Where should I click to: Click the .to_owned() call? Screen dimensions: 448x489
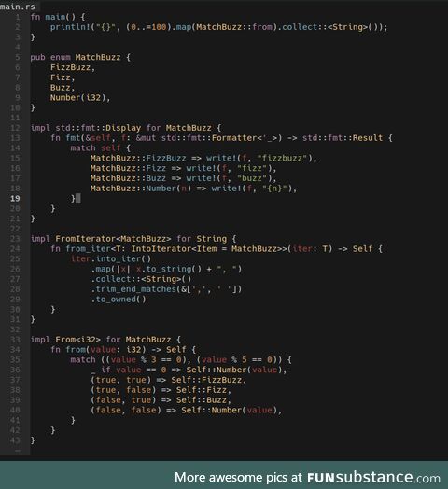click(x=119, y=300)
